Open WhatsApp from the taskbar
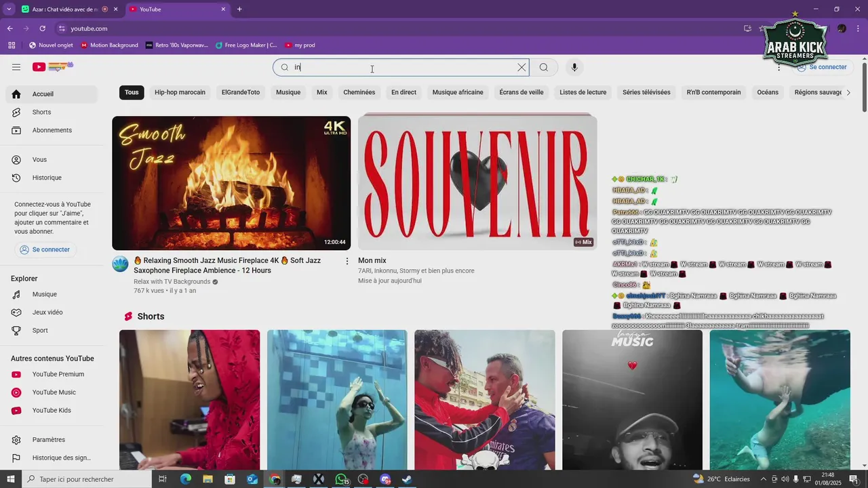This screenshot has height=488, width=868. pos(341,479)
